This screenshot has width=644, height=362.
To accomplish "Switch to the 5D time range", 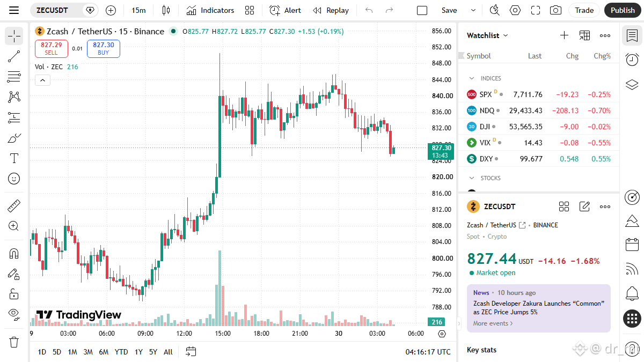I will 57,352.
